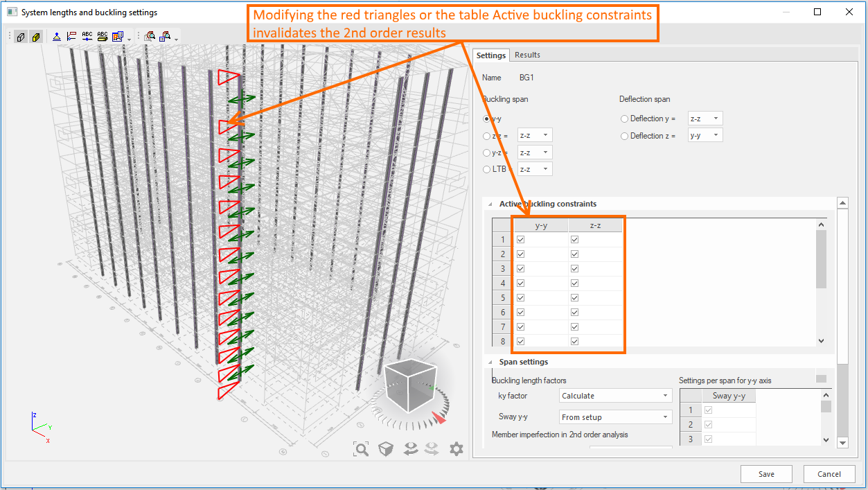
Task: Switch to the Results tab
Action: coord(527,55)
